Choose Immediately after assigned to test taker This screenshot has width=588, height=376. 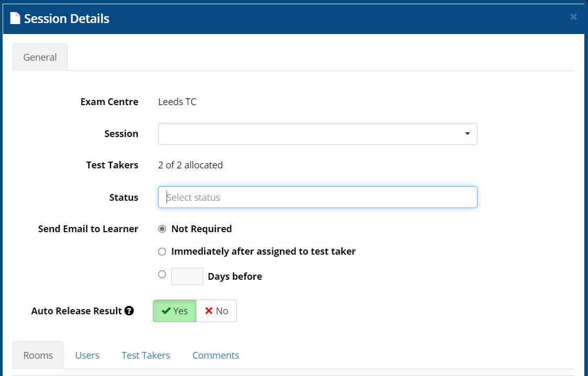(162, 252)
